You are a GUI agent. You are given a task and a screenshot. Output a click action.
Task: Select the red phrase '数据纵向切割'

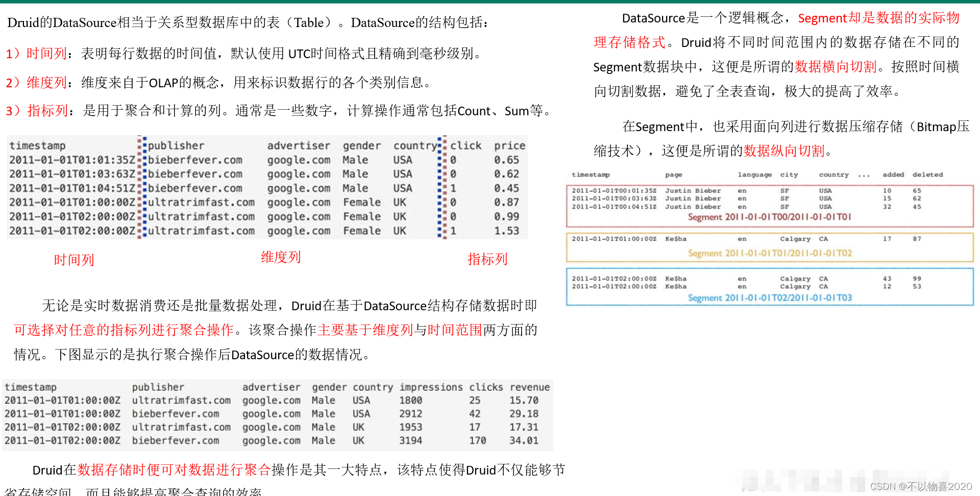(784, 151)
